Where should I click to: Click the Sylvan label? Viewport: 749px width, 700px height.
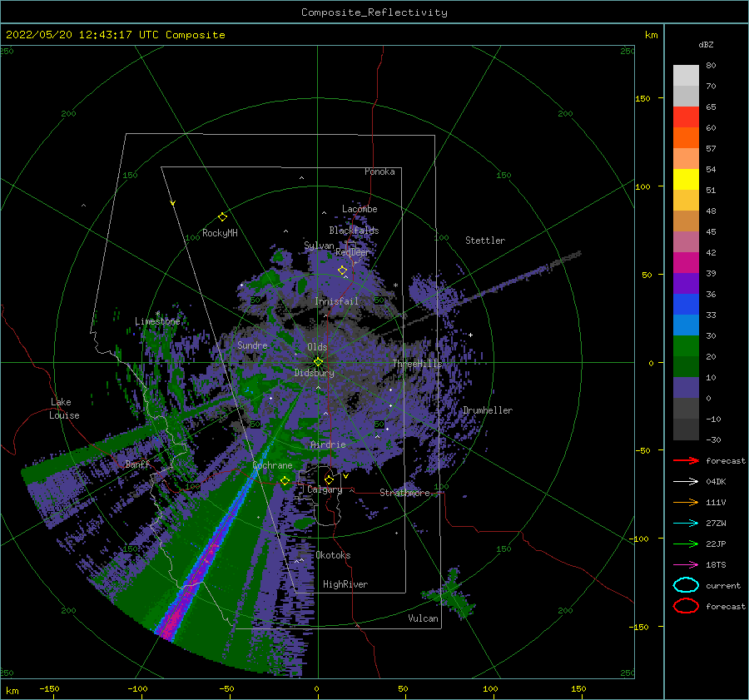pyautogui.click(x=319, y=246)
